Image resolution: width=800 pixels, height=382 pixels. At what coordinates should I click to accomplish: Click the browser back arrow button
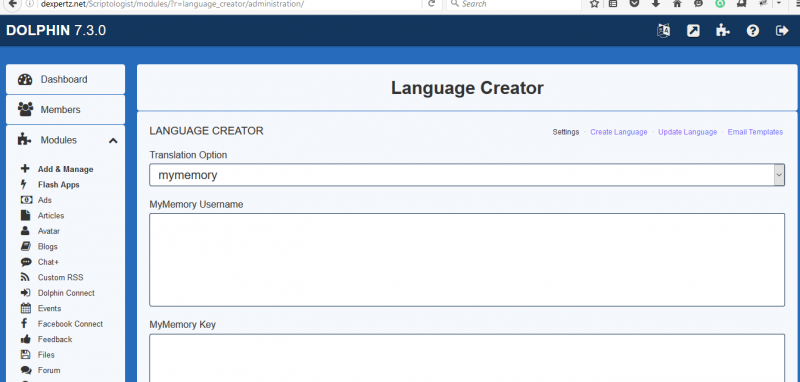(x=13, y=4)
